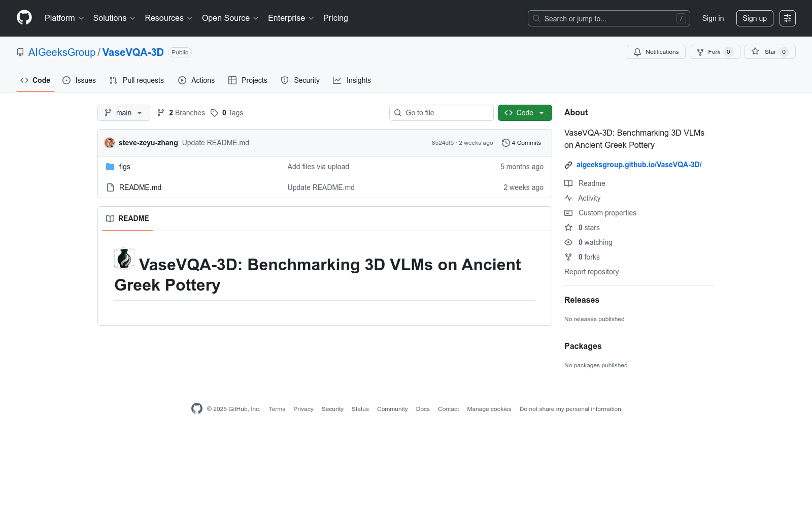This screenshot has height=508, width=812.
Task: Click the figs folder icon
Action: pos(110,167)
